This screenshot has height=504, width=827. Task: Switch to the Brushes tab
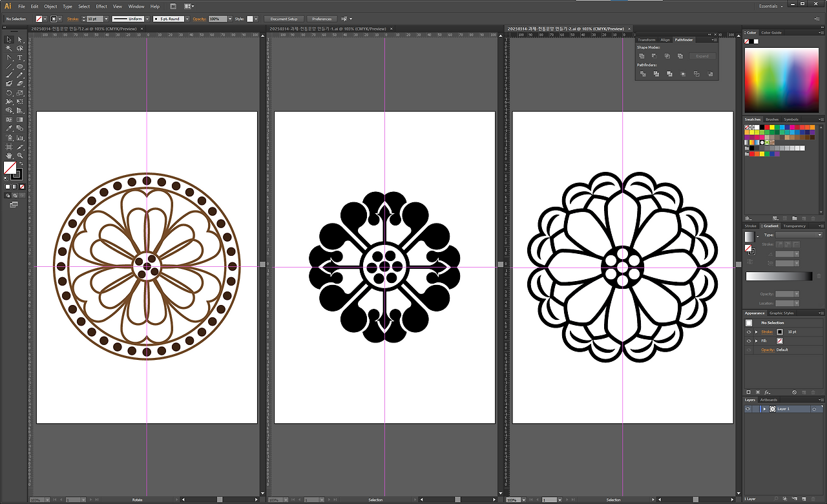pyautogui.click(x=772, y=120)
